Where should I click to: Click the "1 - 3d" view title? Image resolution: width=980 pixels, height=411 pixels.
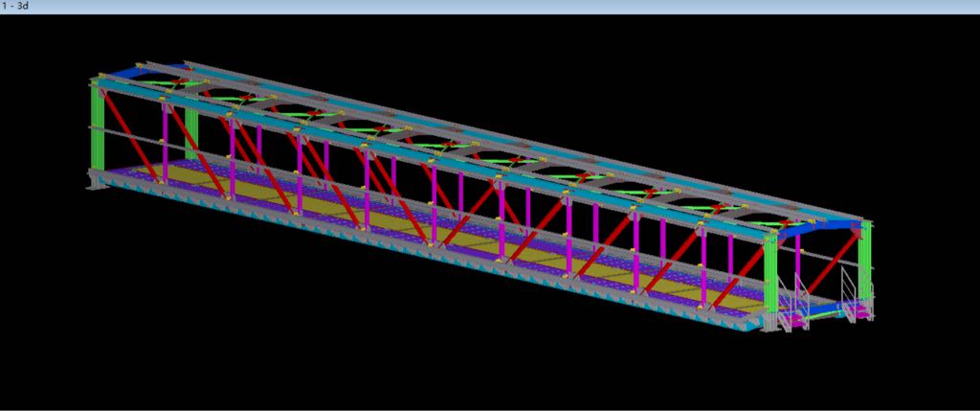coord(13,7)
